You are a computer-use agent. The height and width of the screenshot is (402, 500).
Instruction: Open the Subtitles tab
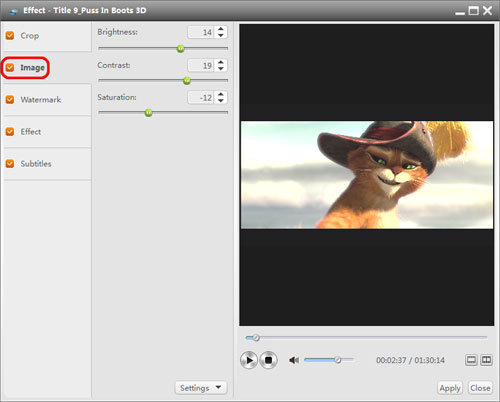(x=47, y=164)
